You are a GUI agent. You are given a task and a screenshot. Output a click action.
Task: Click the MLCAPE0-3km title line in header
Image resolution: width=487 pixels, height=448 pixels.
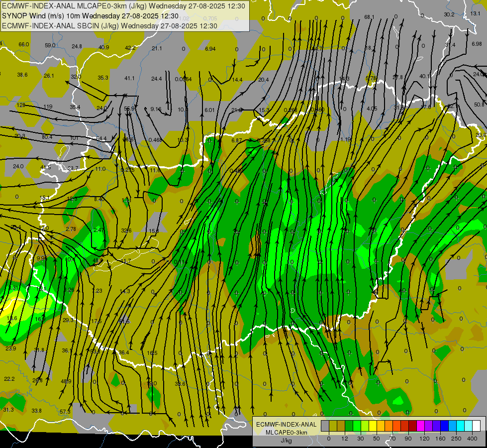pos(123,6)
